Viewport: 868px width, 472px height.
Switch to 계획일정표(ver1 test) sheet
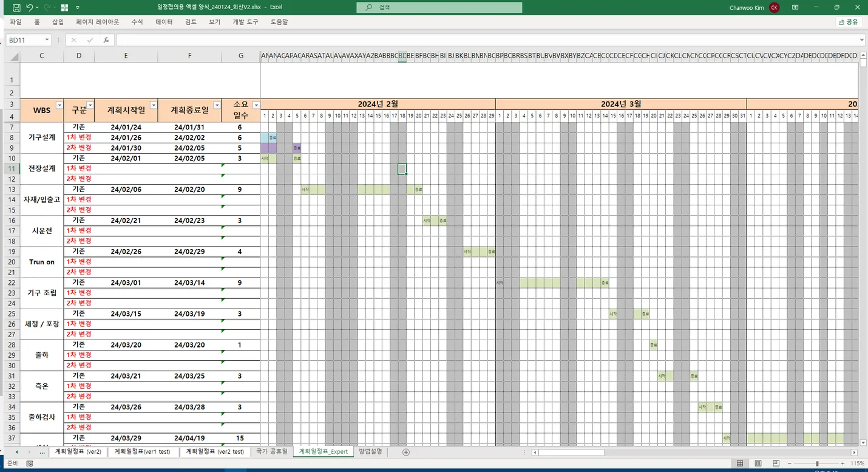(x=143, y=451)
